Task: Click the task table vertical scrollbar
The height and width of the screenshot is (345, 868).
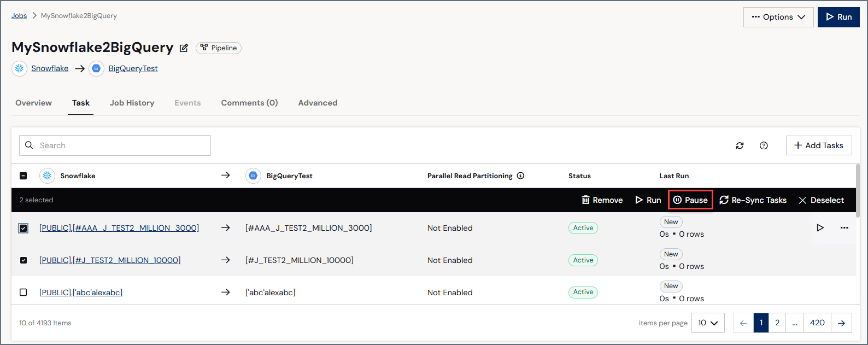Action: coord(858,190)
